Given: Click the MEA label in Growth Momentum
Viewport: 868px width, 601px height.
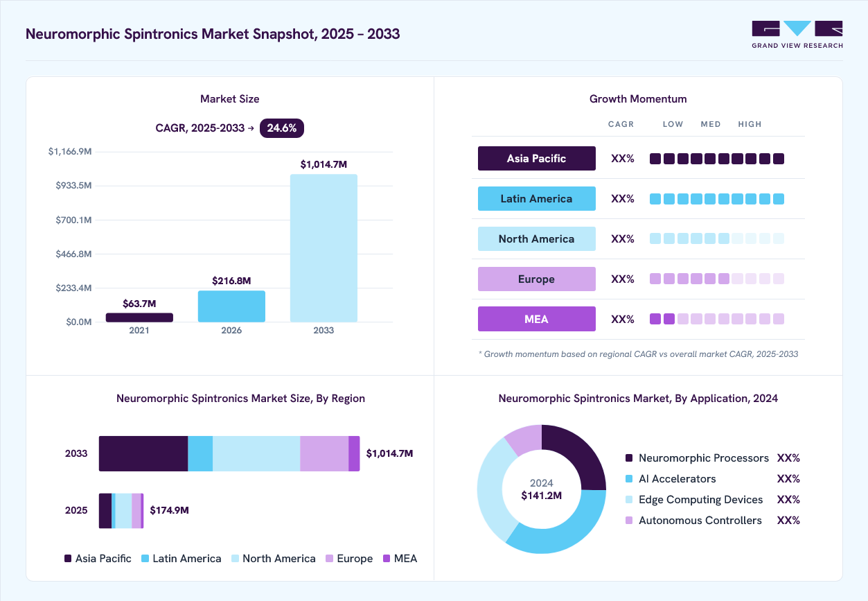Looking at the screenshot, I should click(537, 319).
